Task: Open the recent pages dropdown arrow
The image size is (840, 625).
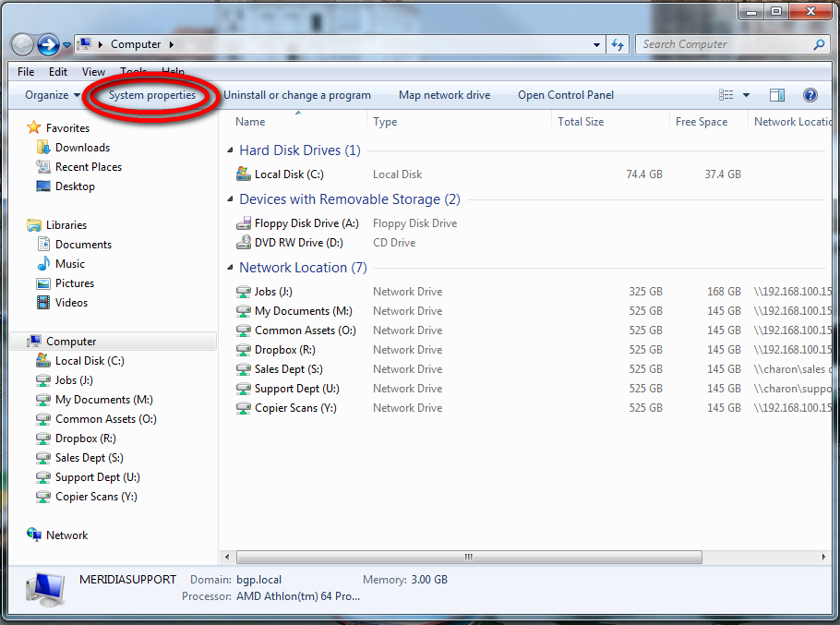Action: (66, 45)
